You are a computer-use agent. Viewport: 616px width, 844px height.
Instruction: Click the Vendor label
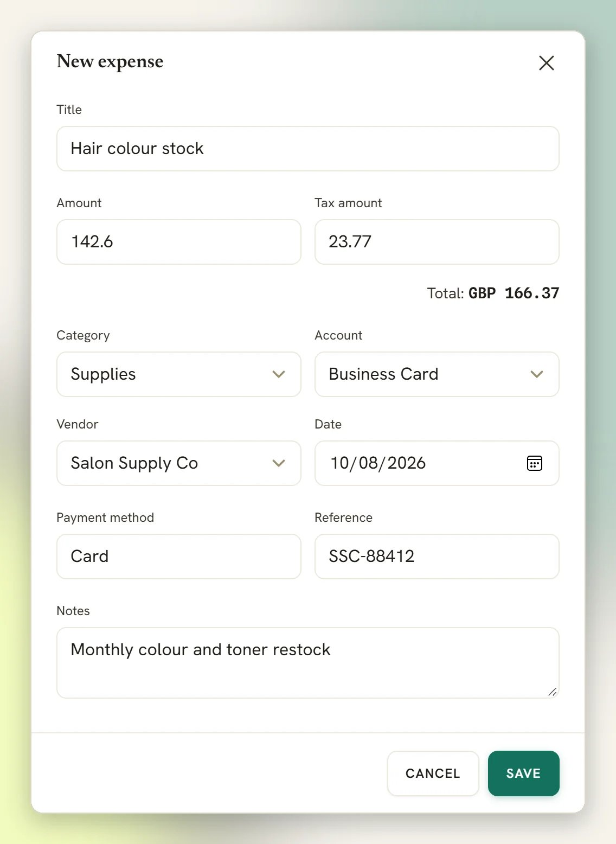78,424
